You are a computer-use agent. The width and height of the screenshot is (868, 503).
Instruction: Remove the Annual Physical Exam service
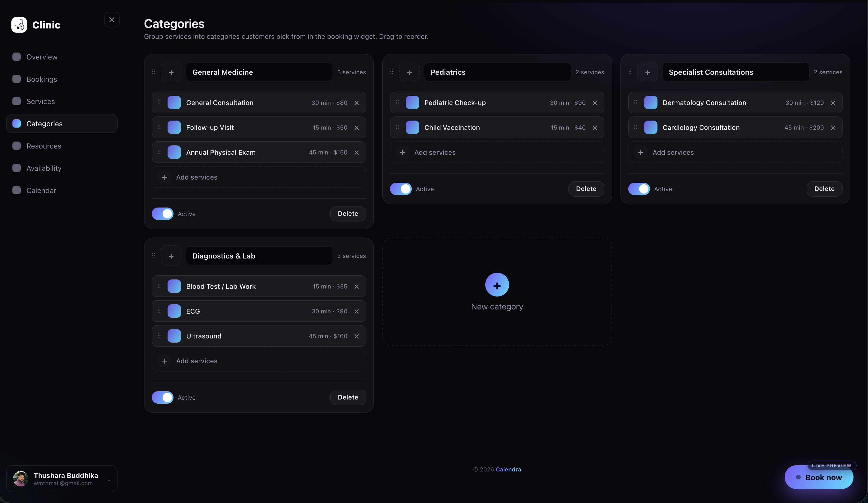pyautogui.click(x=357, y=152)
